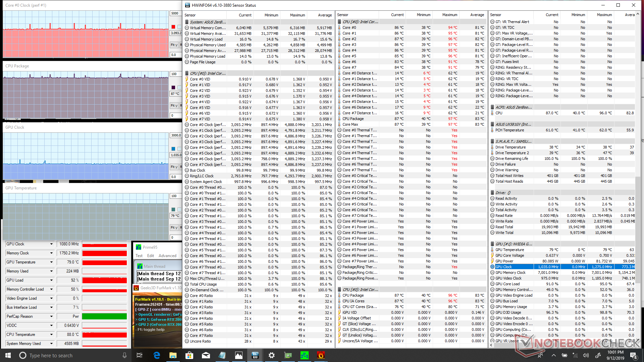
Task: Click the PCH Temperature thermometer icon
Action: pos(492,130)
